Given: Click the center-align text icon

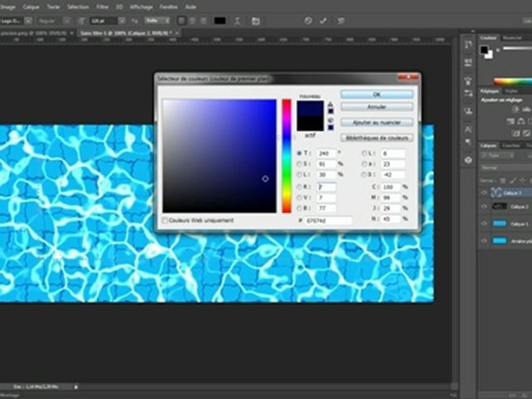Looking at the screenshot, I should (192, 21).
